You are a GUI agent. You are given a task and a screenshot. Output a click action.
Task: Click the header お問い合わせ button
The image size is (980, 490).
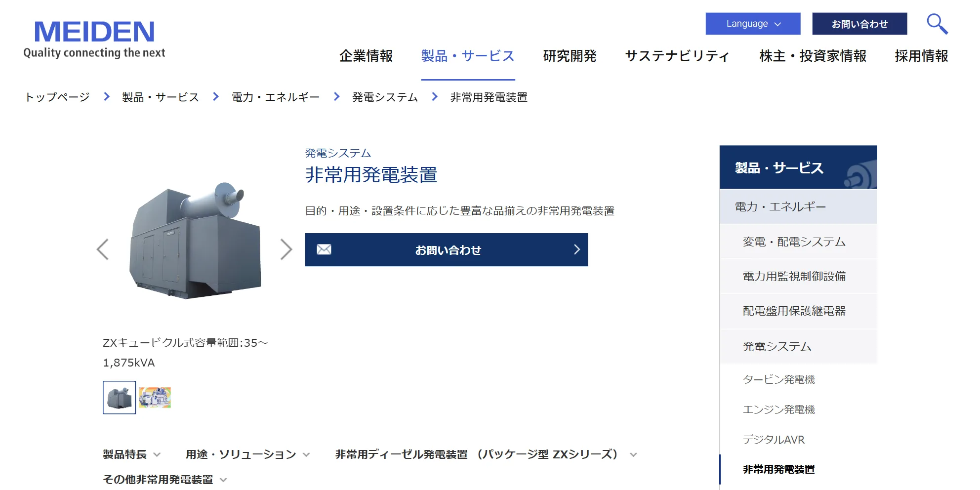859,24
